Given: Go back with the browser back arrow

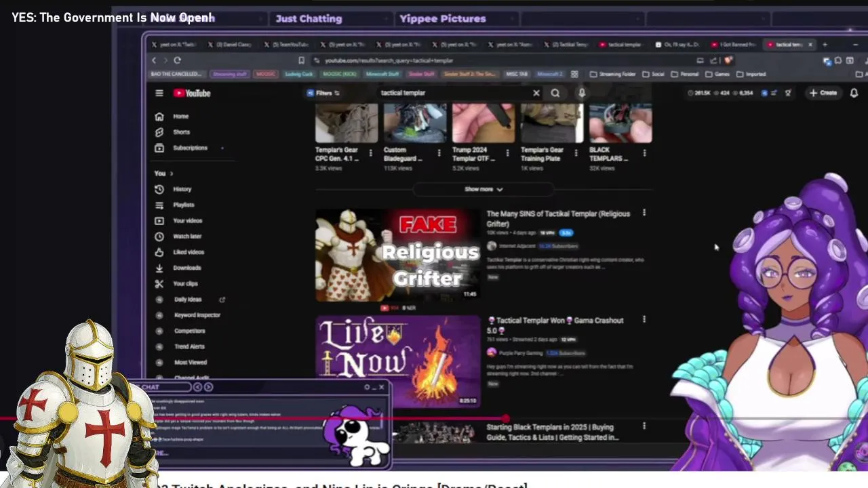Looking at the screenshot, I should point(154,60).
